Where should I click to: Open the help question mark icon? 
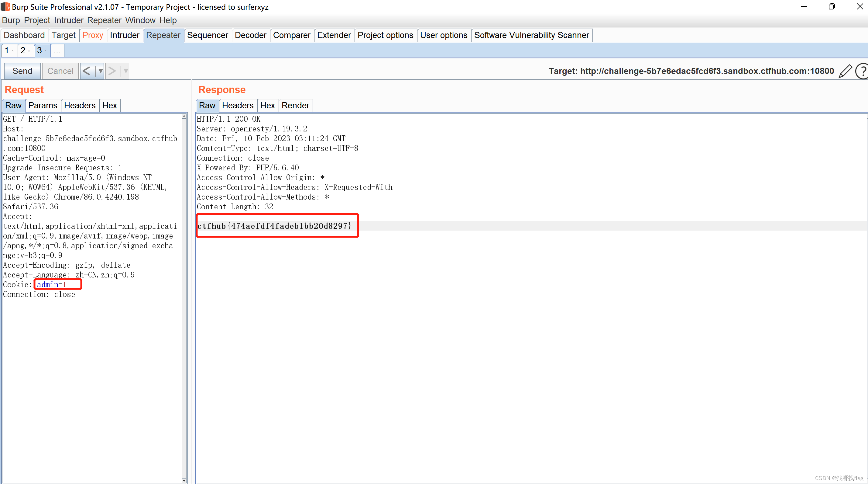862,71
